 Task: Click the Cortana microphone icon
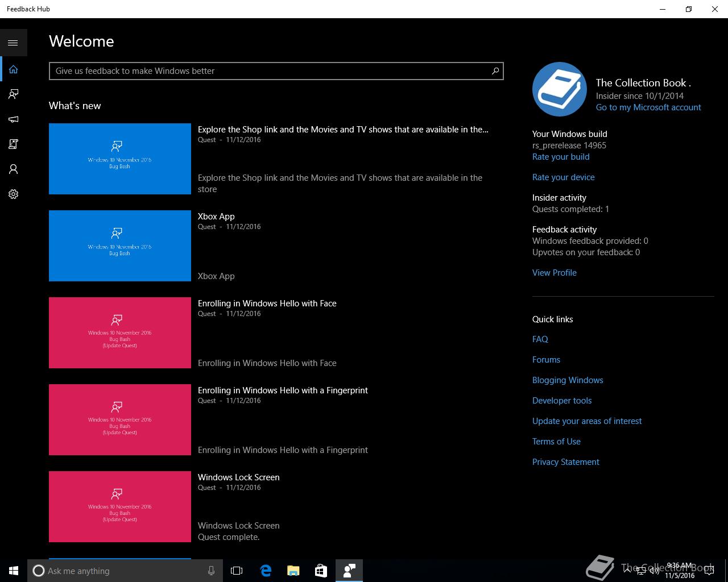211,571
